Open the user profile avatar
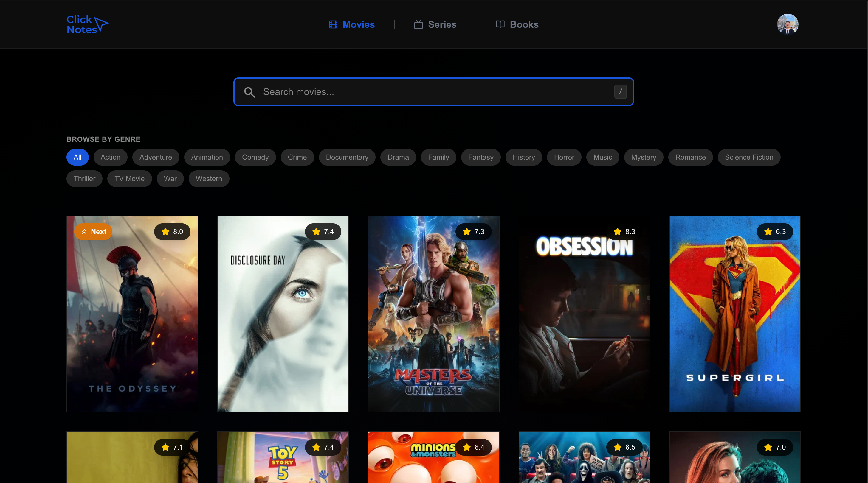Image resolution: width=868 pixels, height=483 pixels. point(788,24)
